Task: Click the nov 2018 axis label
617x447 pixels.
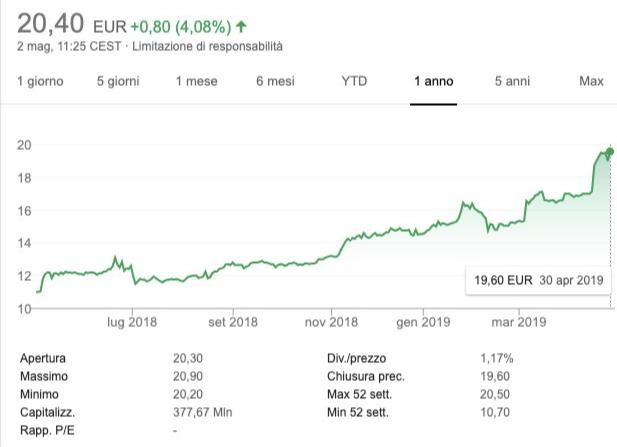Action: (331, 322)
